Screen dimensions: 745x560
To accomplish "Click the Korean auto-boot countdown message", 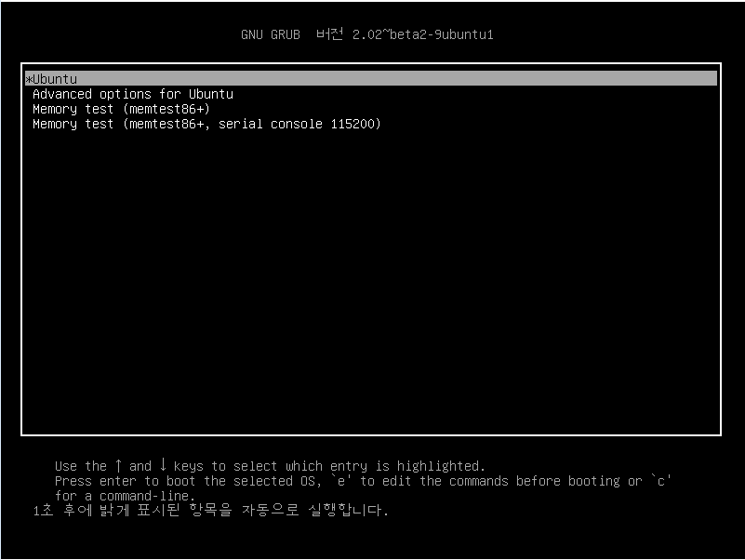I will [x=211, y=510].
